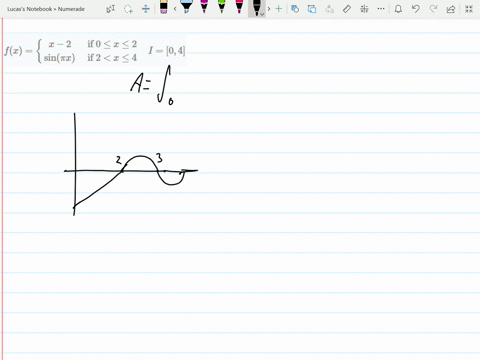Undo the last ink stroke
The width and height of the screenshot is (480, 360).
[416, 9]
